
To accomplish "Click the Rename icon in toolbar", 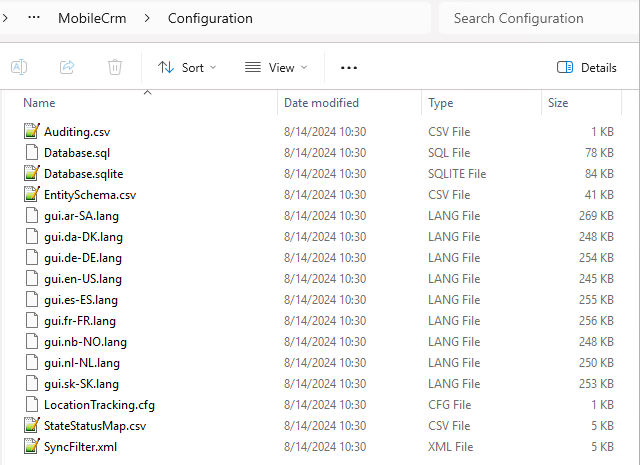I will coord(19,67).
